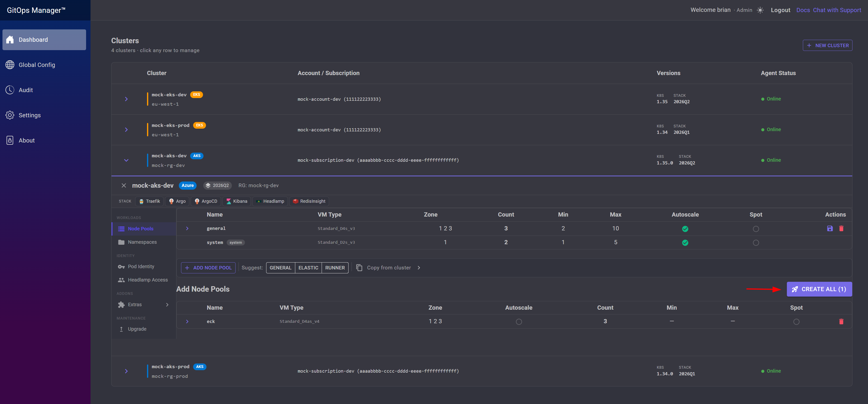Screen dimensions: 868x404
Task: Suggest a GENERAL node pool
Action: tap(280, 268)
